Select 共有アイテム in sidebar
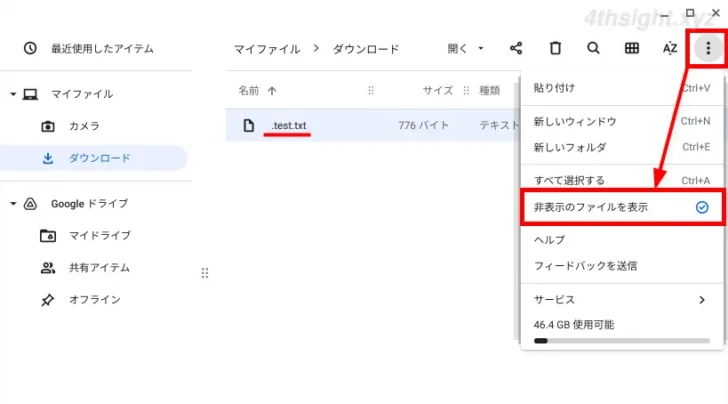Image resolution: width=728 pixels, height=404 pixels. tap(99, 267)
